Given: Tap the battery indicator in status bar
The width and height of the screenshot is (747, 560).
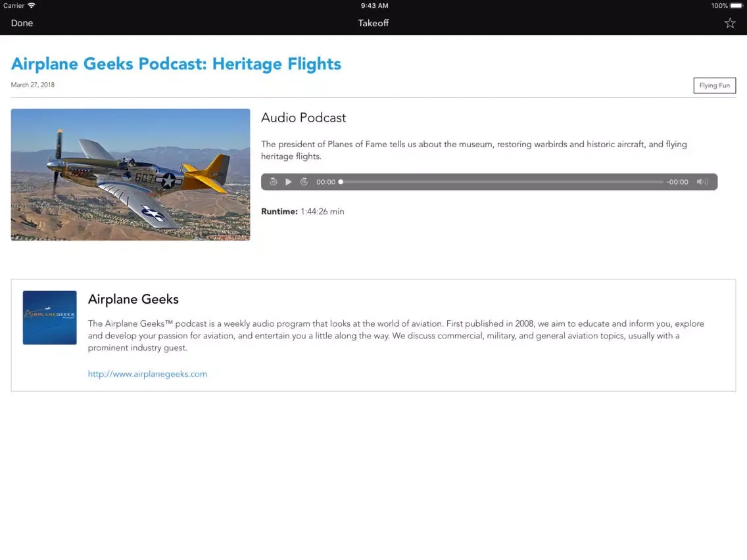Looking at the screenshot, I should pos(736,6).
